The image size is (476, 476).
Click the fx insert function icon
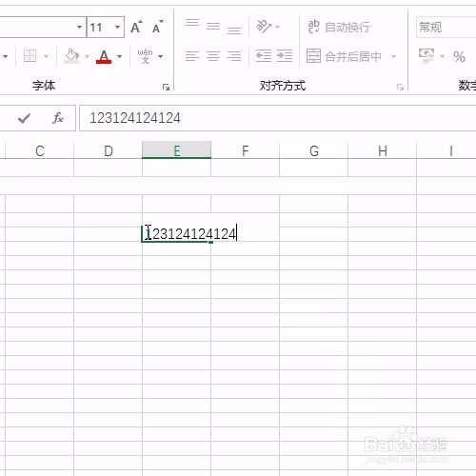click(x=58, y=118)
